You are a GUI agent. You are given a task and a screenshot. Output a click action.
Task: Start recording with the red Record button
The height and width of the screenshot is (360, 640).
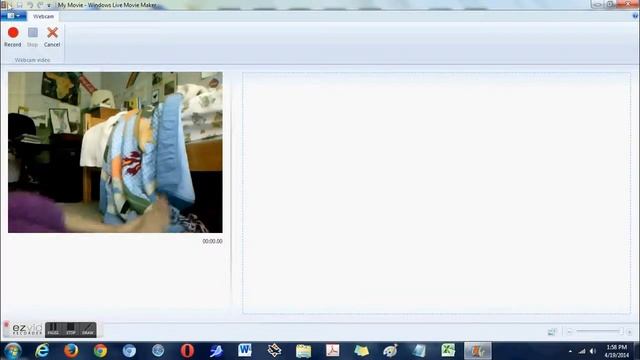[13, 37]
